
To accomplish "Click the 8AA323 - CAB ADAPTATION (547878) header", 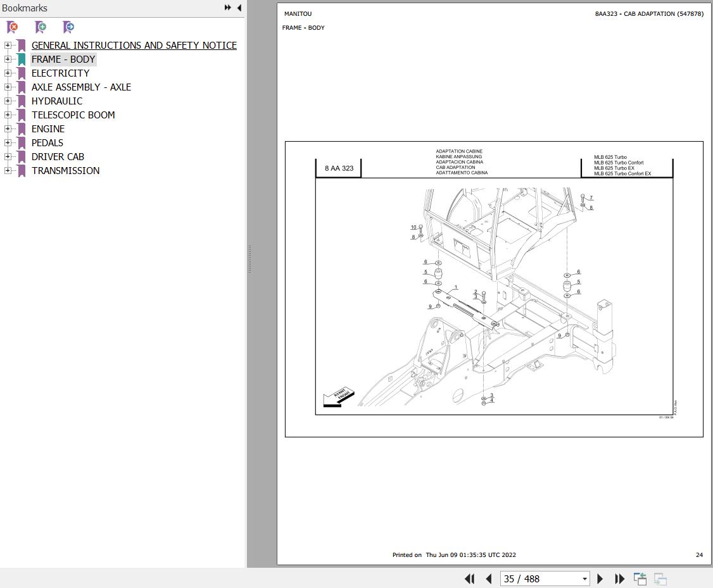I will (649, 14).
